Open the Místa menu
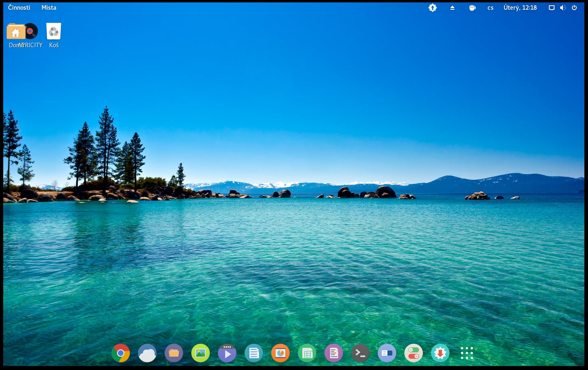 (x=48, y=7)
